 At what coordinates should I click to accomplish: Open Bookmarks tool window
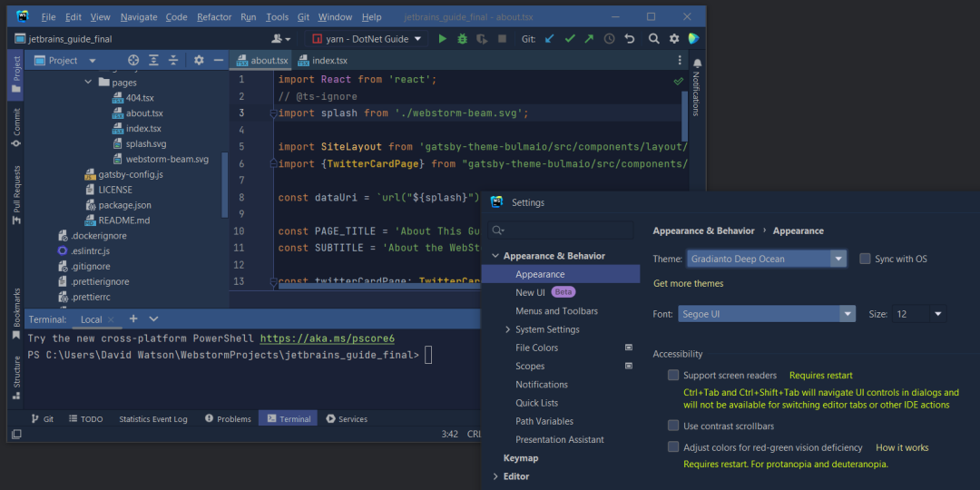coord(16,314)
